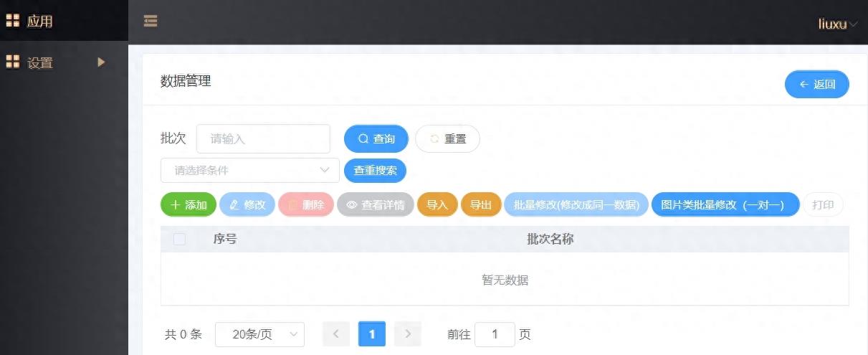This screenshot has height=355, width=868.
Task: Toggle the sidebar collapse hamburger icon
Action: click(151, 22)
